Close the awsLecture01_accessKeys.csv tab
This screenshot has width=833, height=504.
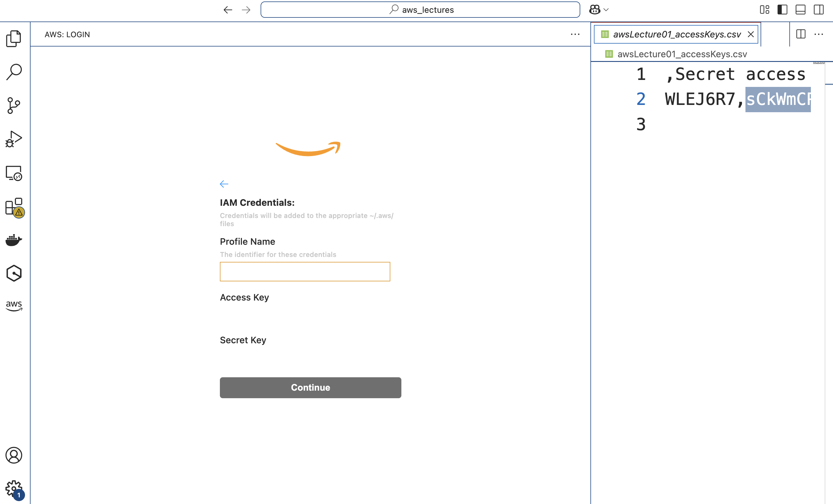750,35
